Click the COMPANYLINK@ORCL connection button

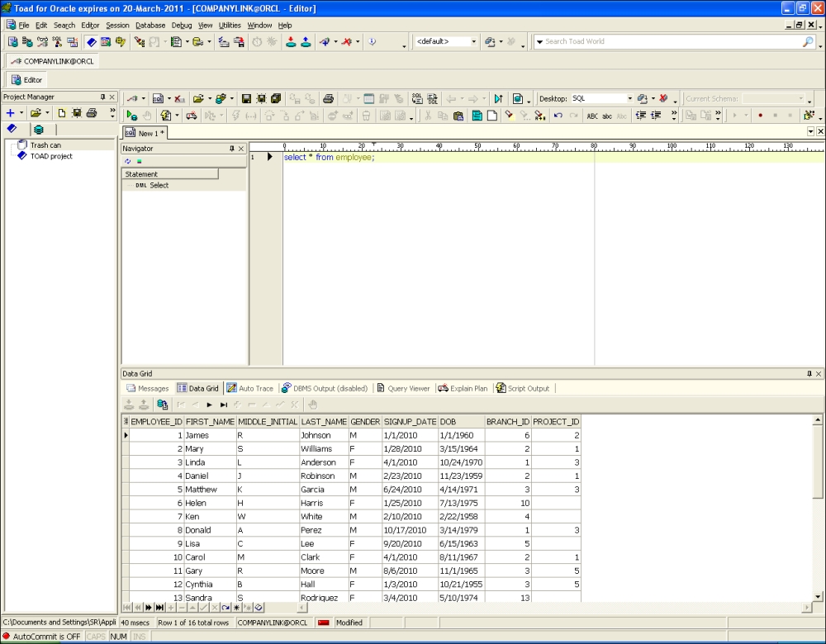click(x=53, y=61)
